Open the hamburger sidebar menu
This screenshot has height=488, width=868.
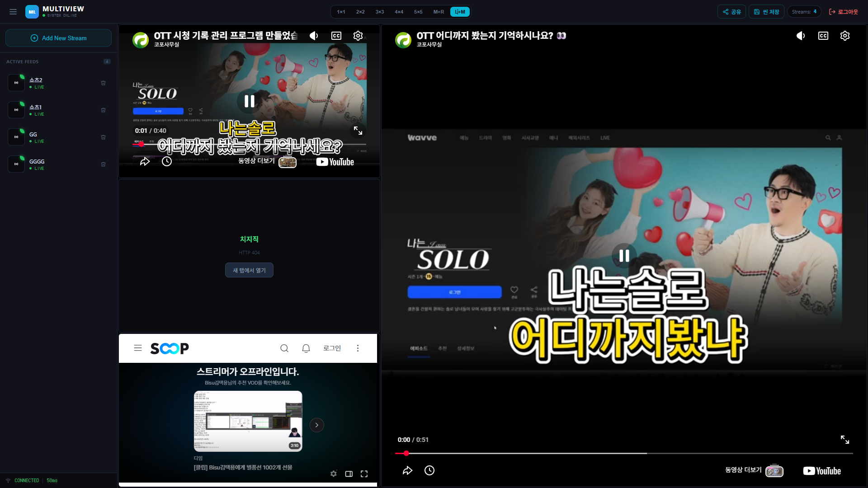coord(13,12)
